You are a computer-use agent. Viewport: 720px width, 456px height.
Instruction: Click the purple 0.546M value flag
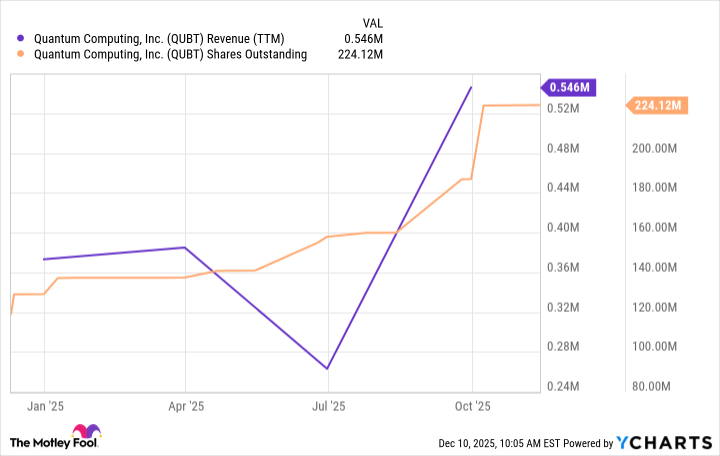tap(569, 87)
